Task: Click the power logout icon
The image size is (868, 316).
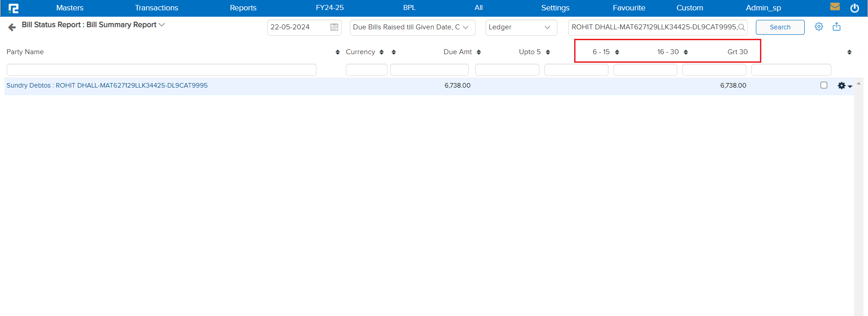Action: 854,8
